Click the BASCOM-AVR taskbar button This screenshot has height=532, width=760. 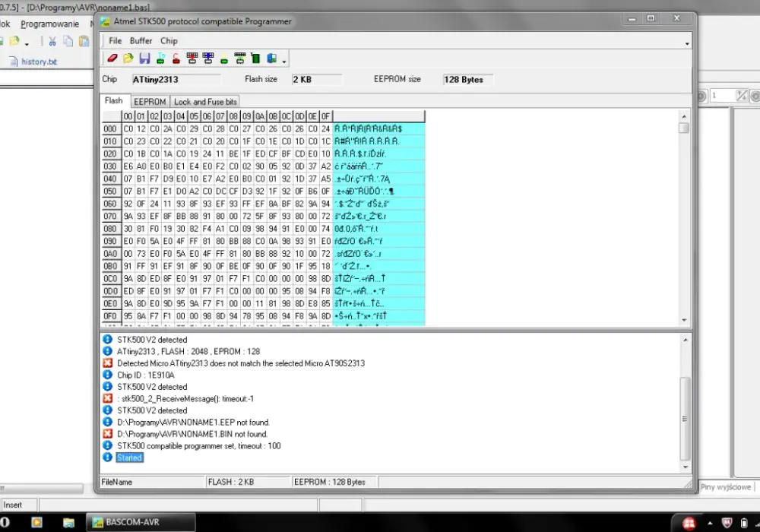(141, 522)
